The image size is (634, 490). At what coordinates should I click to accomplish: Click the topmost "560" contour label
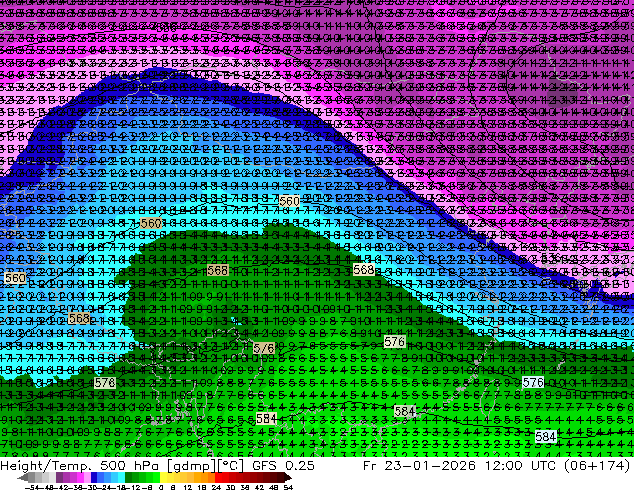coord(290,201)
